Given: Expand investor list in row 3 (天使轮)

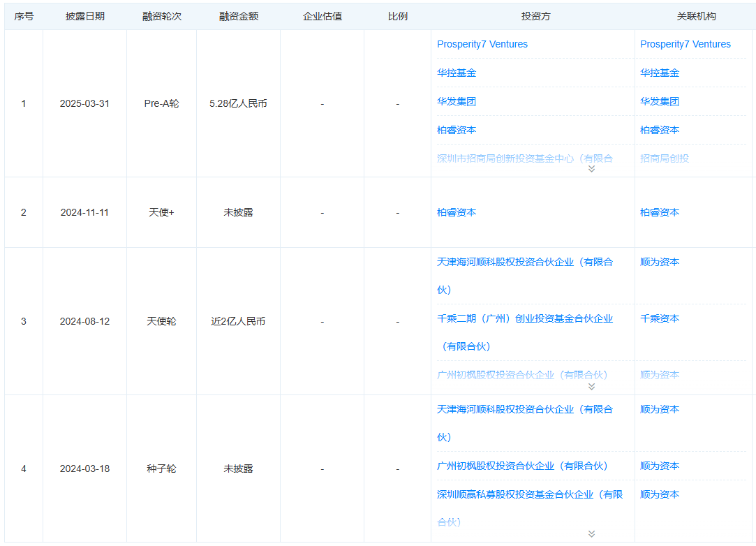Looking at the screenshot, I should coord(591,387).
